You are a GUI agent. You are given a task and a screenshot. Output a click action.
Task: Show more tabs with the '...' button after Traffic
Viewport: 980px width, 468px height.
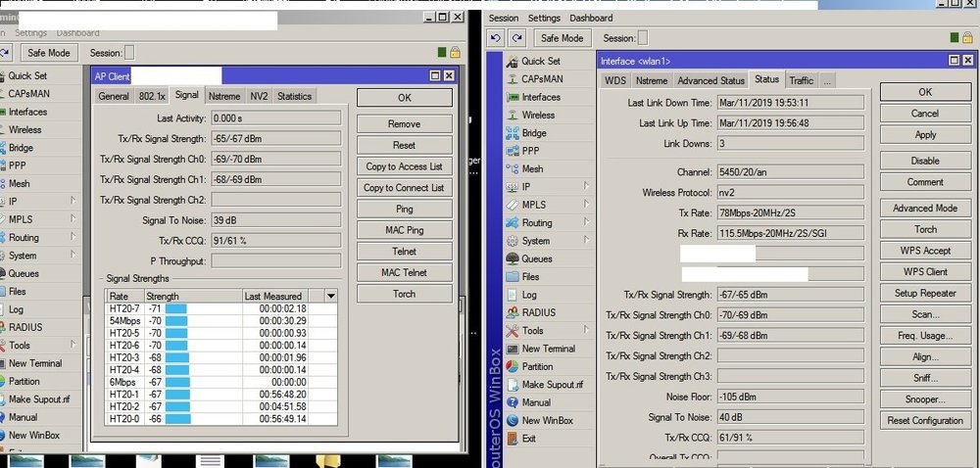[x=827, y=80]
